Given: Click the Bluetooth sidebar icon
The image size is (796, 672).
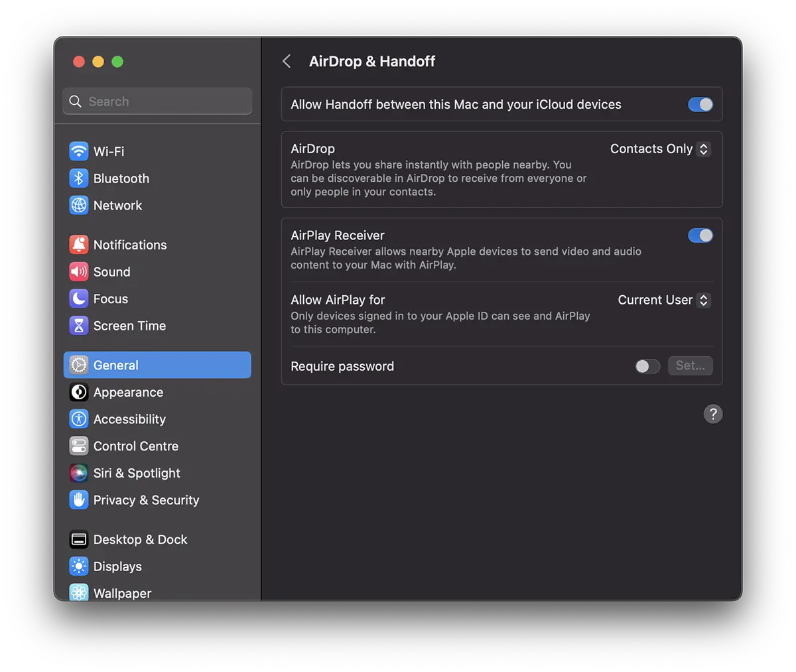Looking at the screenshot, I should [x=78, y=178].
